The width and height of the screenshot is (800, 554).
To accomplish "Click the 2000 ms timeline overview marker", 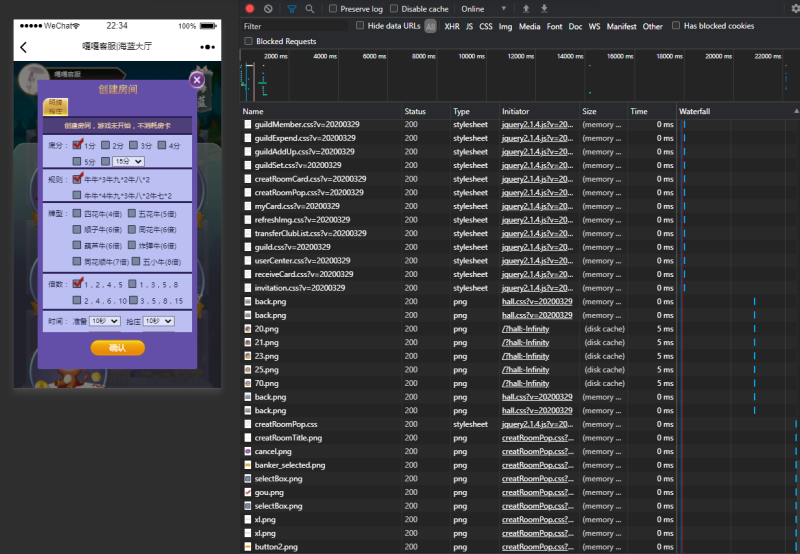I will 276,56.
